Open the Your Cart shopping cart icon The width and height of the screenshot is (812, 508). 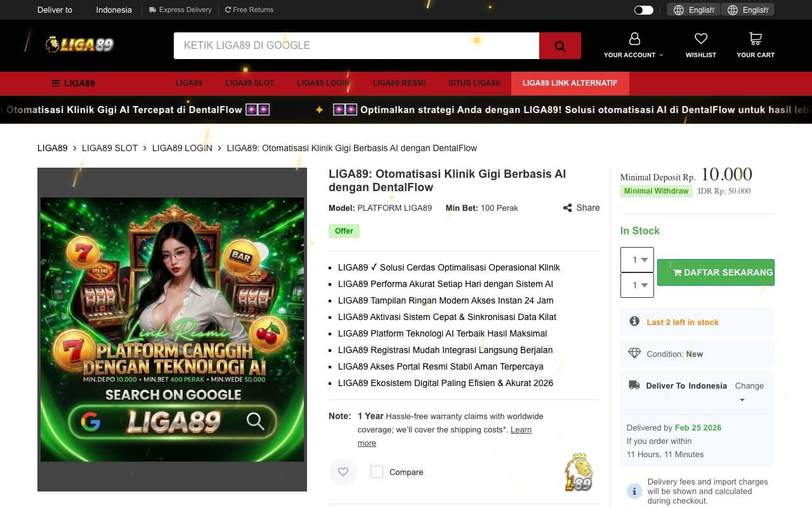tap(756, 39)
